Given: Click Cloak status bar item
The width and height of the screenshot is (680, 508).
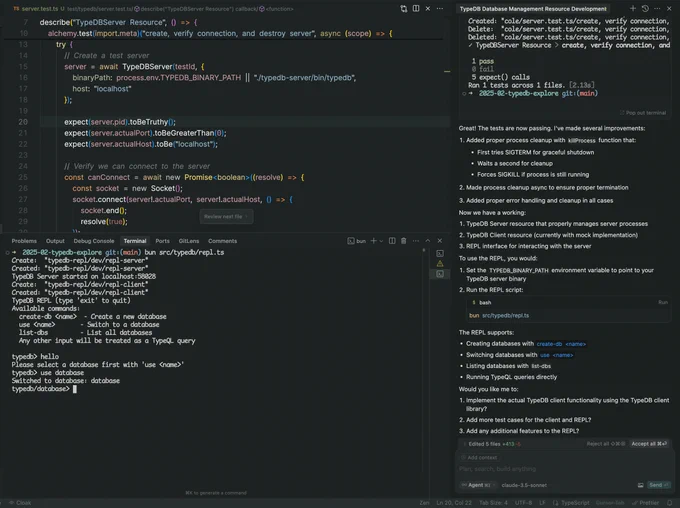Looking at the screenshot, I should click(20, 503).
